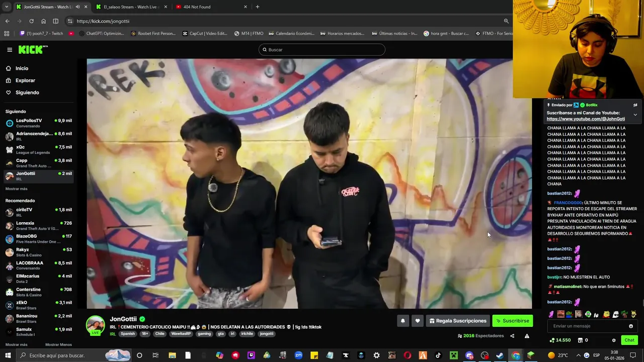Open JonGottii profile avatar

click(x=96, y=325)
